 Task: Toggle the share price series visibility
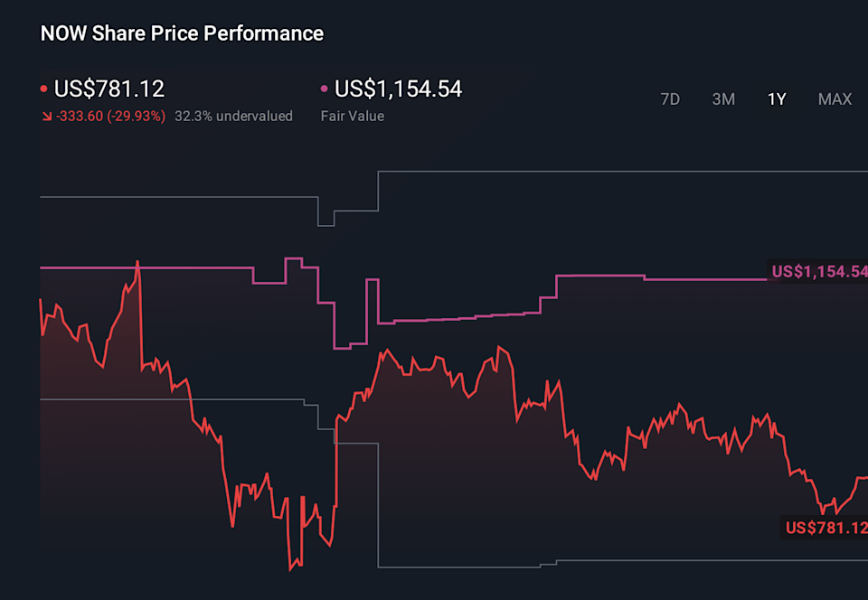(42, 89)
